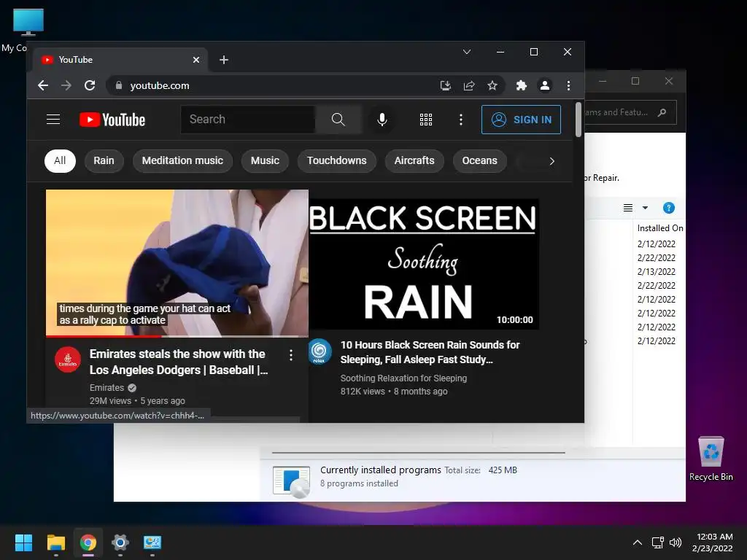
Task: Open Chrome's three-dot customize menu
Action: point(568,85)
